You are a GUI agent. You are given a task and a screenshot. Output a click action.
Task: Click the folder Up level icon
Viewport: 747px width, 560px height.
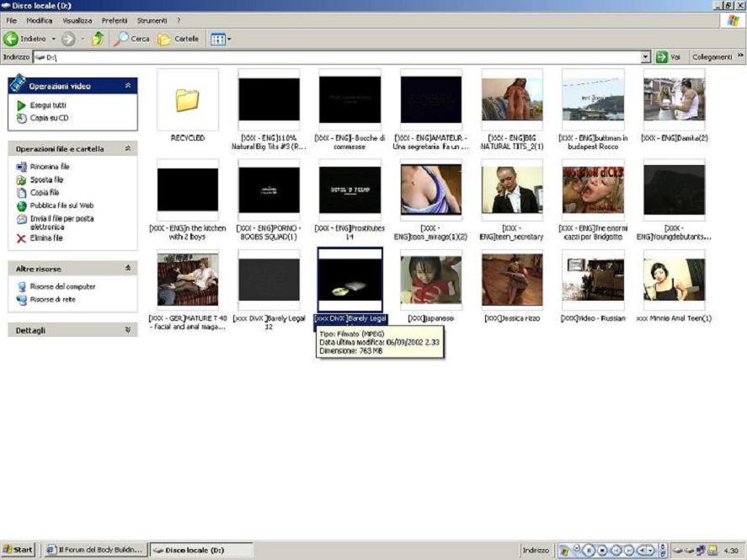98,39
